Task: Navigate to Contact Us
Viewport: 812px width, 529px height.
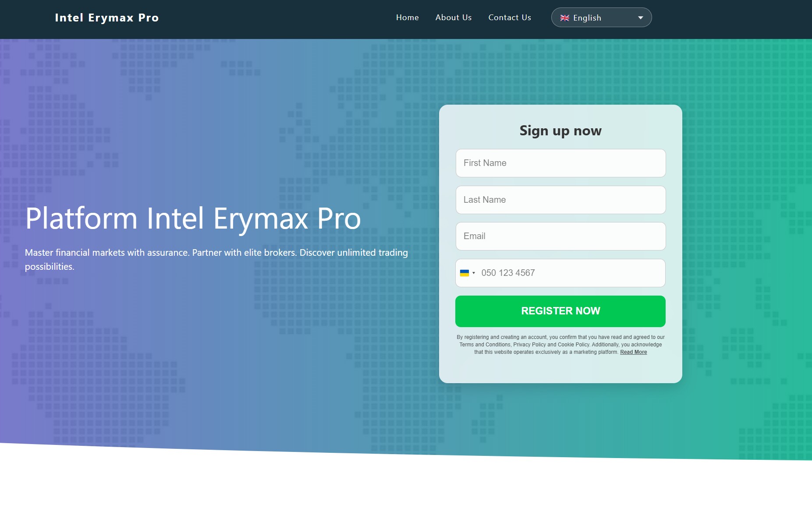Action: pyautogui.click(x=510, y=18)
